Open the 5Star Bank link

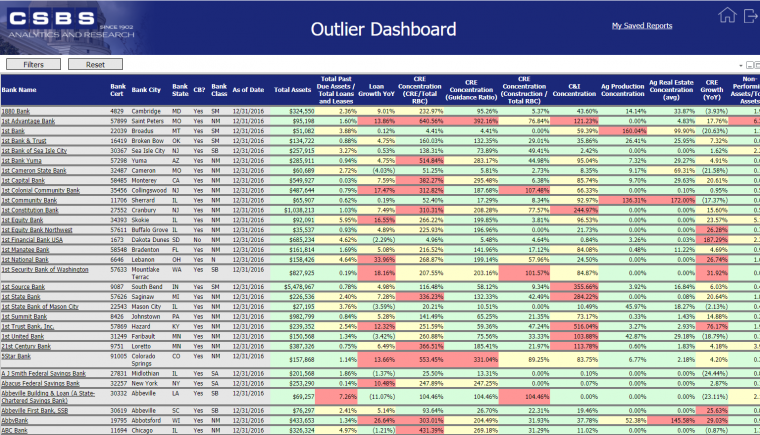pos(16,356)
